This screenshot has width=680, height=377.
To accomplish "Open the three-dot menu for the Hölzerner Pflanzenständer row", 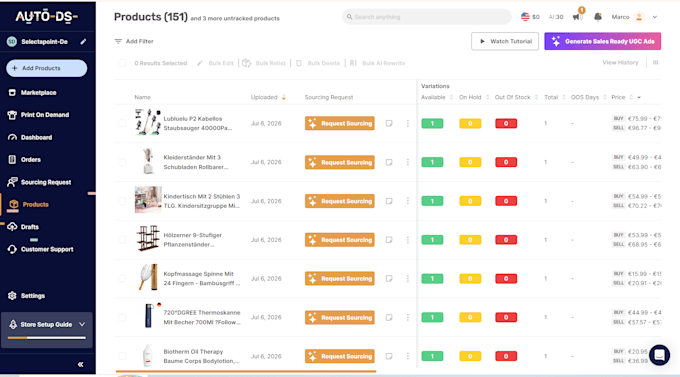I will (408, 239).
